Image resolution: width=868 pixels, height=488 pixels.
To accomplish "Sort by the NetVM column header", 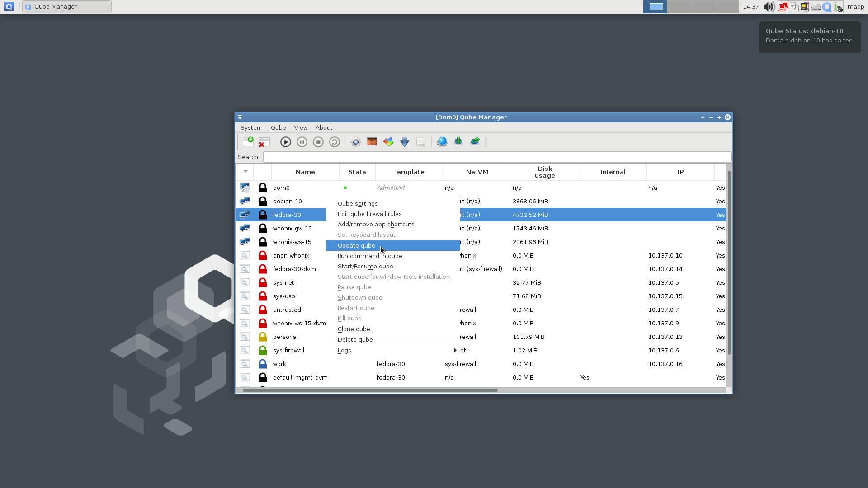I will click(477, 172).
